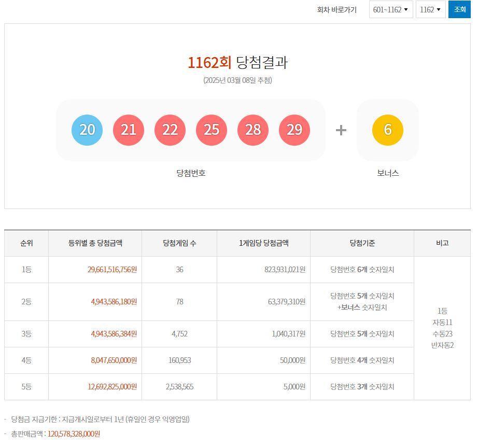The height and width of the screenshot is (448, 478).
Task: Click total prize 4,943,586,384원
Action: point(114,334)
